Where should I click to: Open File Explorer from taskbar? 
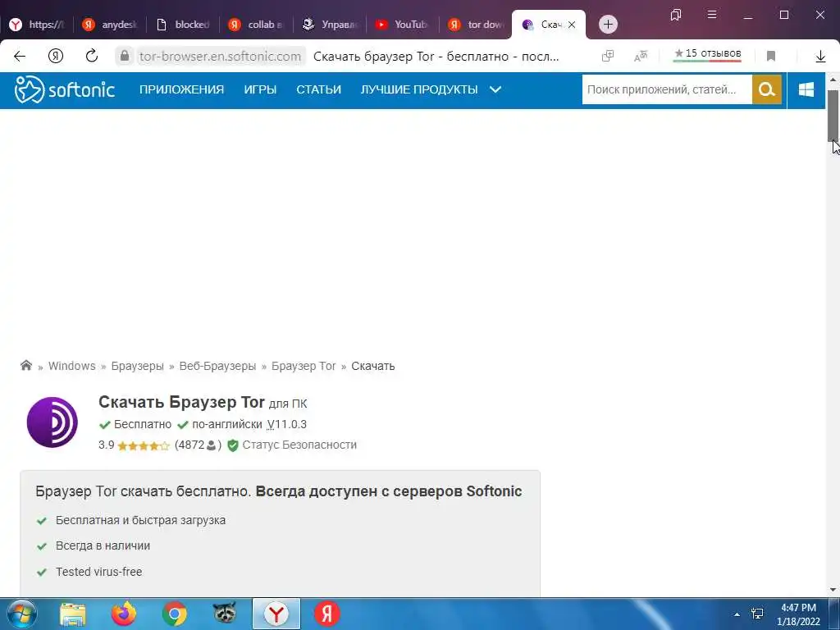[73, 614]
